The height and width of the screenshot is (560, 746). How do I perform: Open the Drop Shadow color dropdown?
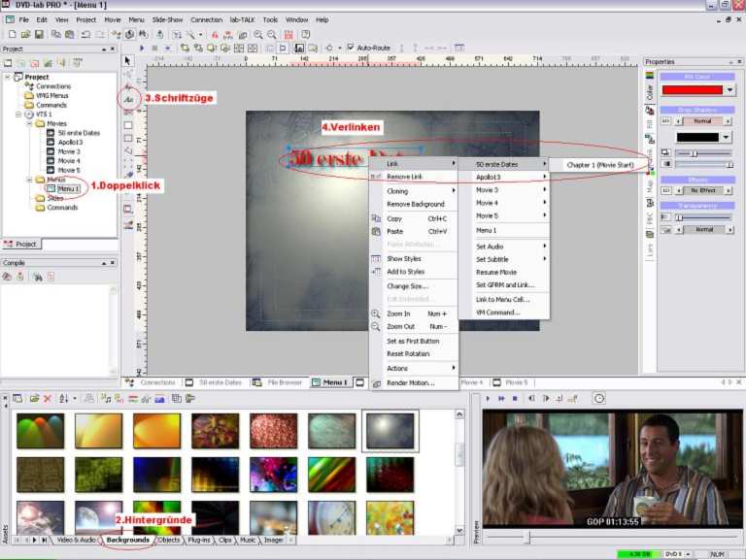pyautogui.click(x=730, y=137)
